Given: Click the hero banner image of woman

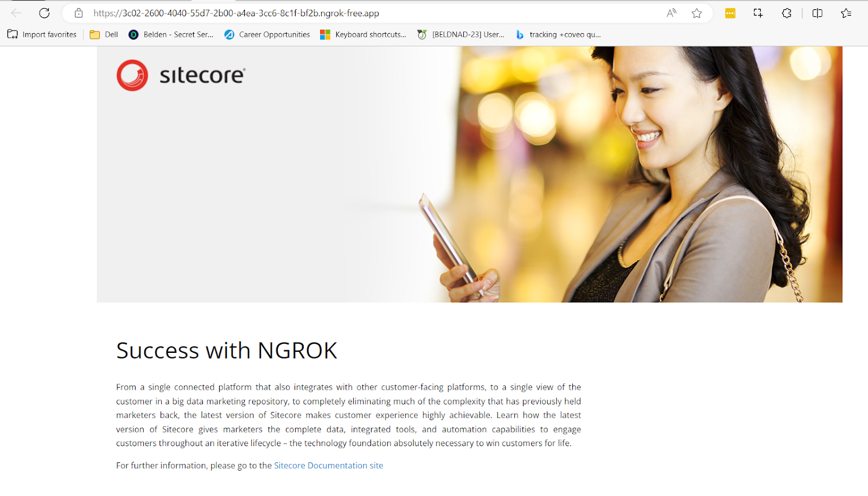Looking at the screenshot, I should [x=470, y=174].
